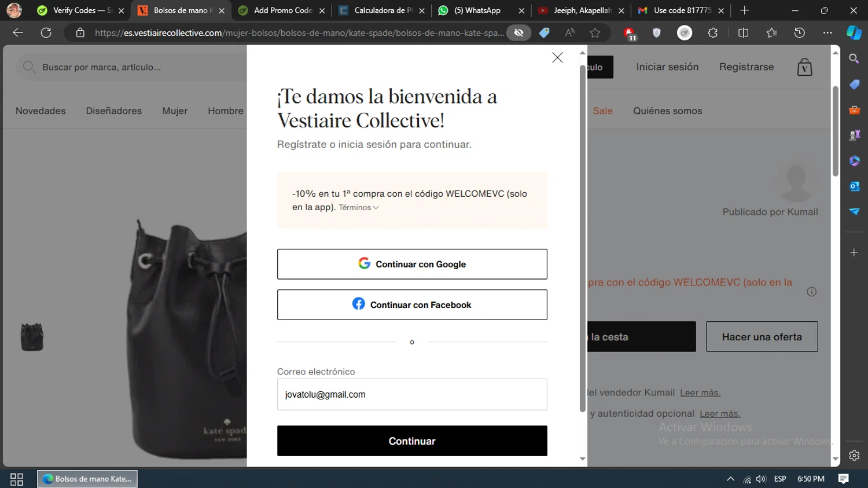
Task: Click the Iniciar sesión link
Action: (667, 67)
